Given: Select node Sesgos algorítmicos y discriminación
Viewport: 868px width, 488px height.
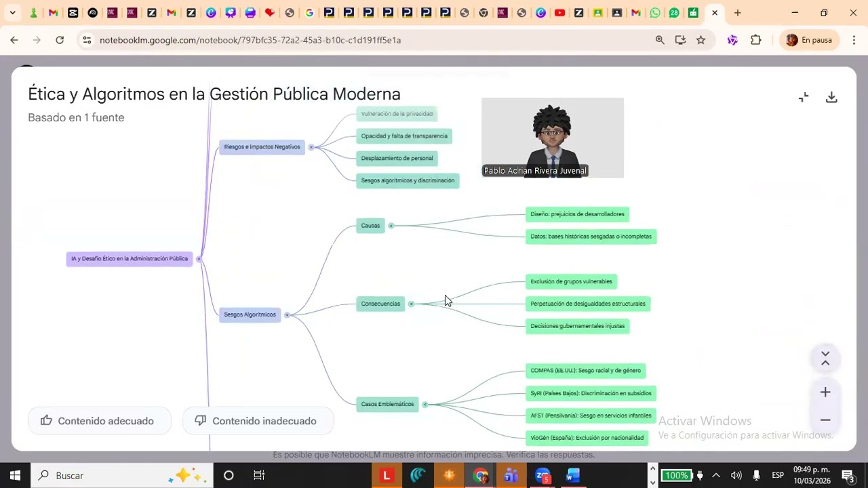Looking at the screenshot, I should [408, 181].
